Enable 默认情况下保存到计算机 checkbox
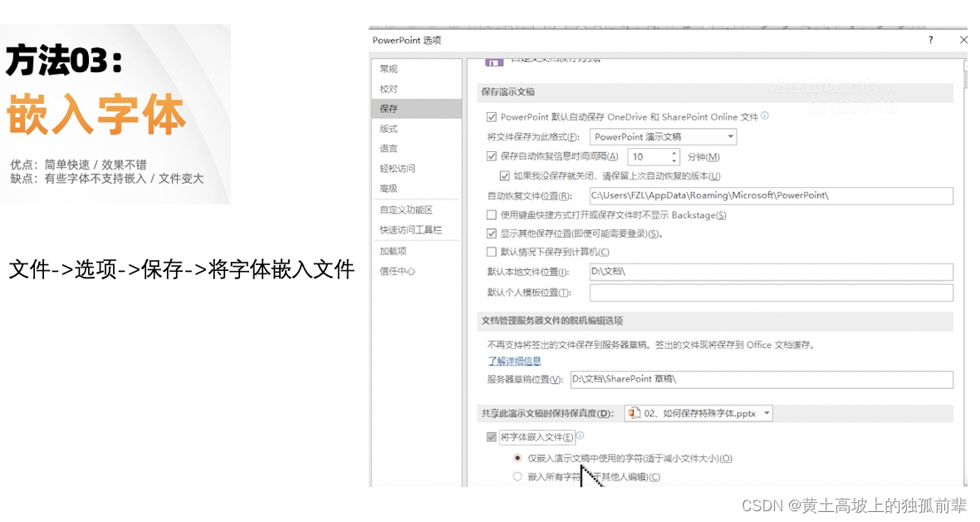 (492, 252)
